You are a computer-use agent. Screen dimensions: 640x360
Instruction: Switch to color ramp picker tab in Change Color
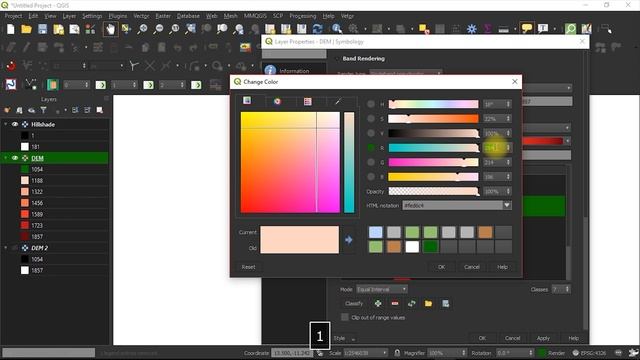[x=247, y=100]
